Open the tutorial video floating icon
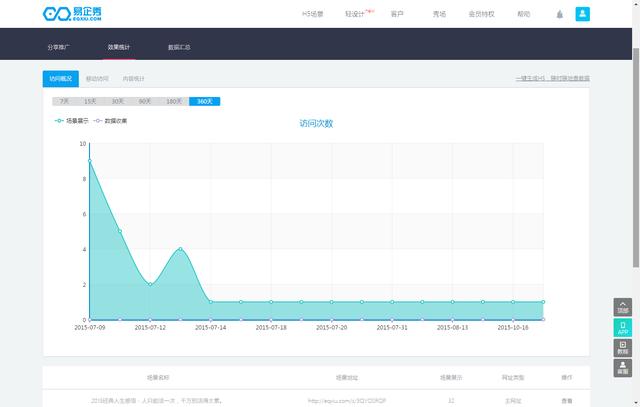The image size is (640, 407). coord(622,348)
